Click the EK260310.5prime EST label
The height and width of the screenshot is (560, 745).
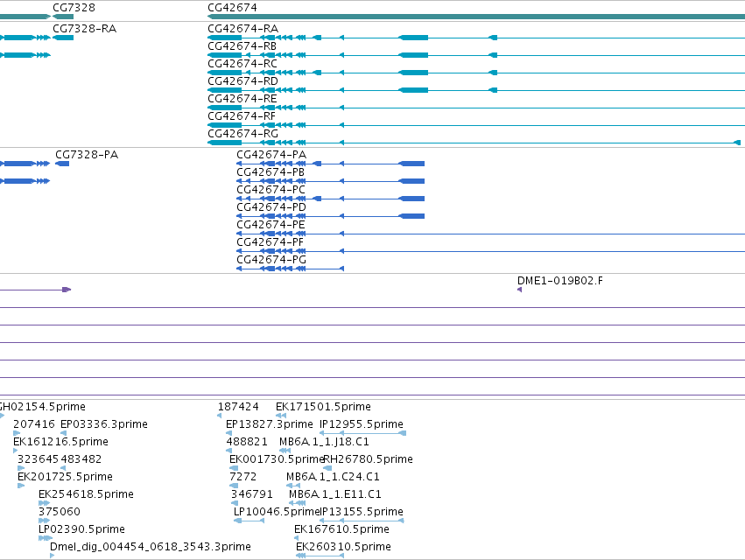[343, 547]
